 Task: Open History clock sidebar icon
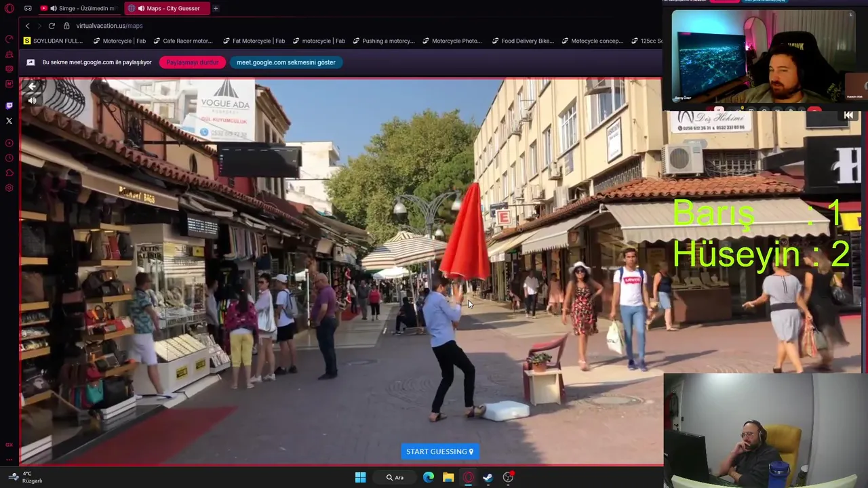[x=9, y=158]
